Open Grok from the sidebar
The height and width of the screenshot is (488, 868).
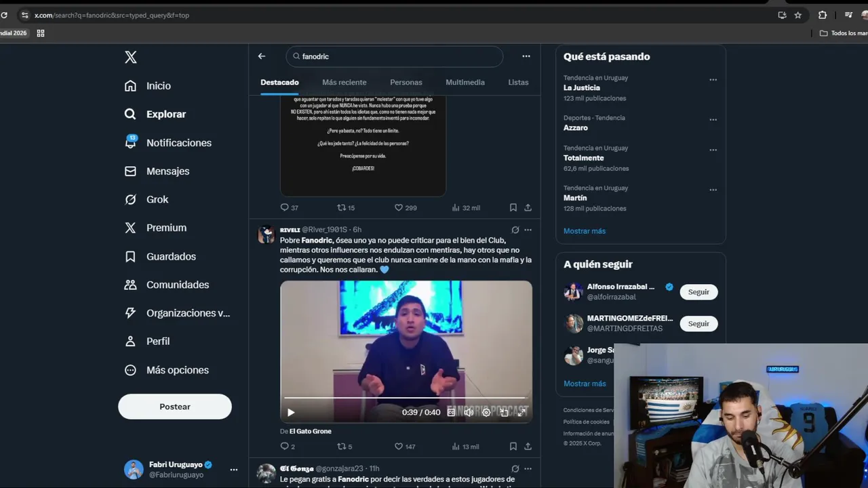tap(146, 200)
